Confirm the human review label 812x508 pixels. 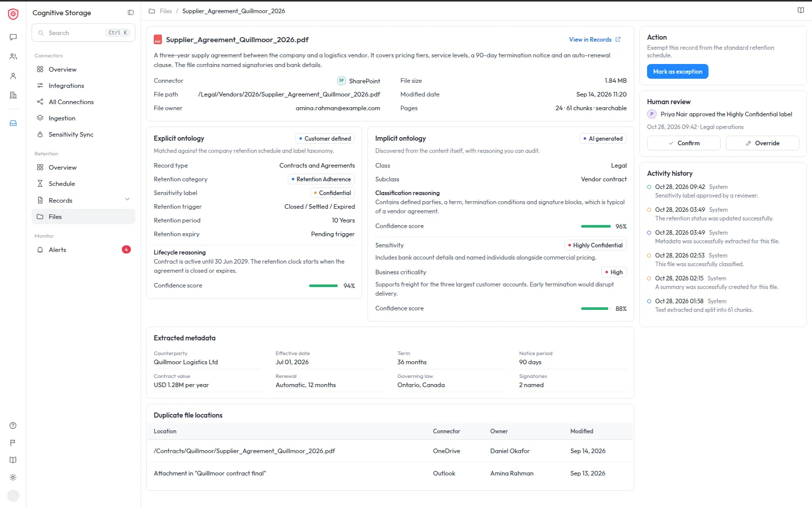[684, 143]
